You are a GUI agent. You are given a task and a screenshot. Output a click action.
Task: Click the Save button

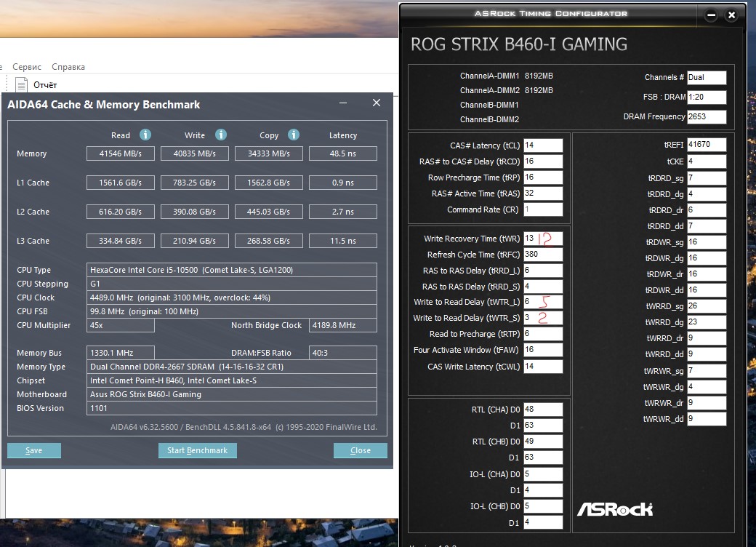click(33, 450)
